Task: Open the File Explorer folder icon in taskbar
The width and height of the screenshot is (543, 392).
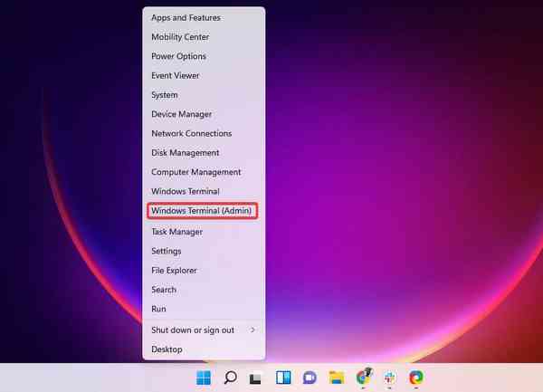Action: click(336, 378)
